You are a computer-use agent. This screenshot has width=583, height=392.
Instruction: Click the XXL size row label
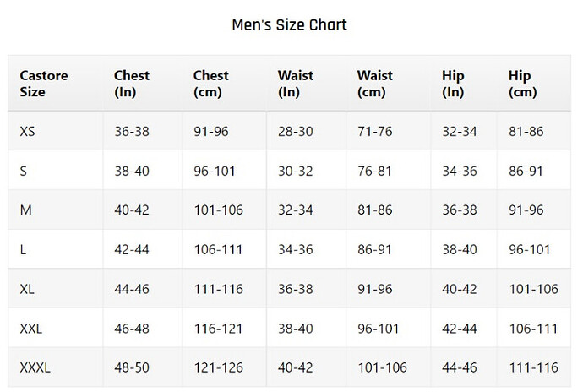point(31,329)
